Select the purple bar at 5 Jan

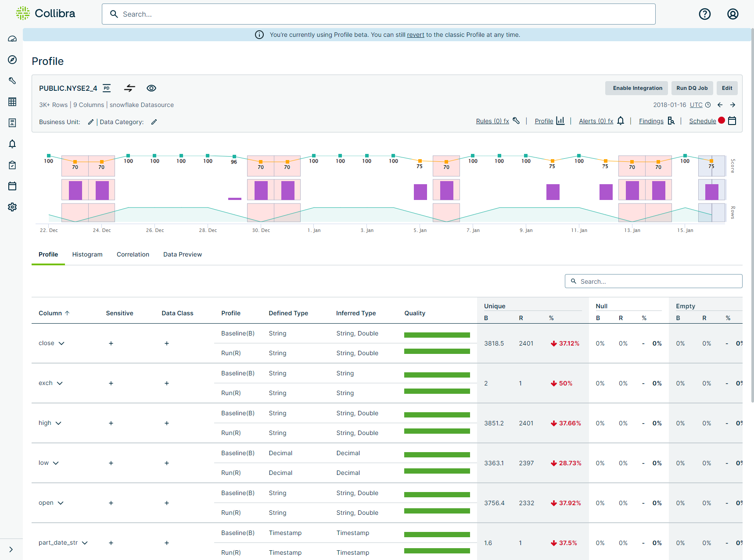pos(420,192)
